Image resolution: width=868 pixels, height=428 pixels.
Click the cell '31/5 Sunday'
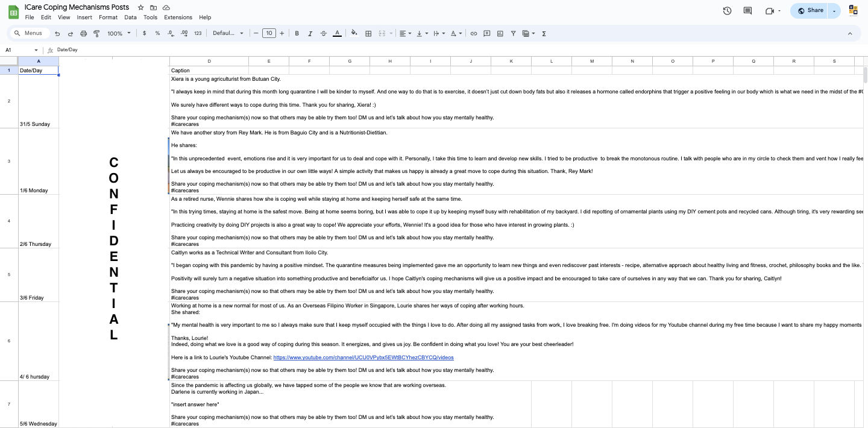coord(39,101)
